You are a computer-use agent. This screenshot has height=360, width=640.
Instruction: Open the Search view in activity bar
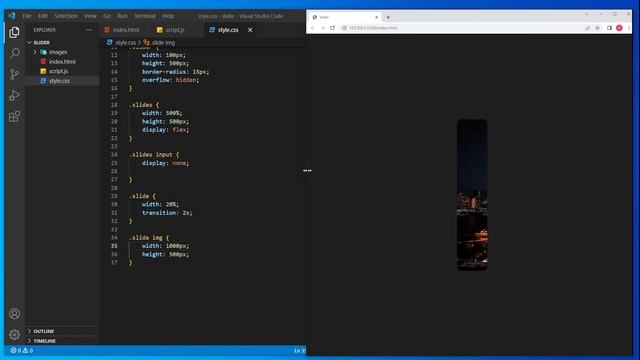[x=14, y=53]
